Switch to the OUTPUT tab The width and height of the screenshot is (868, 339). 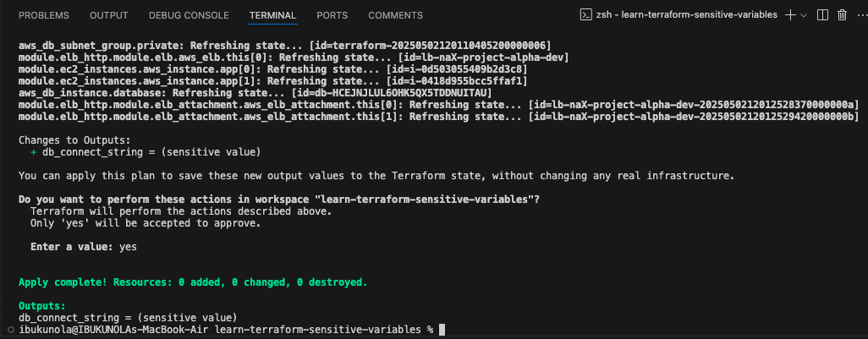click(109, 15)
